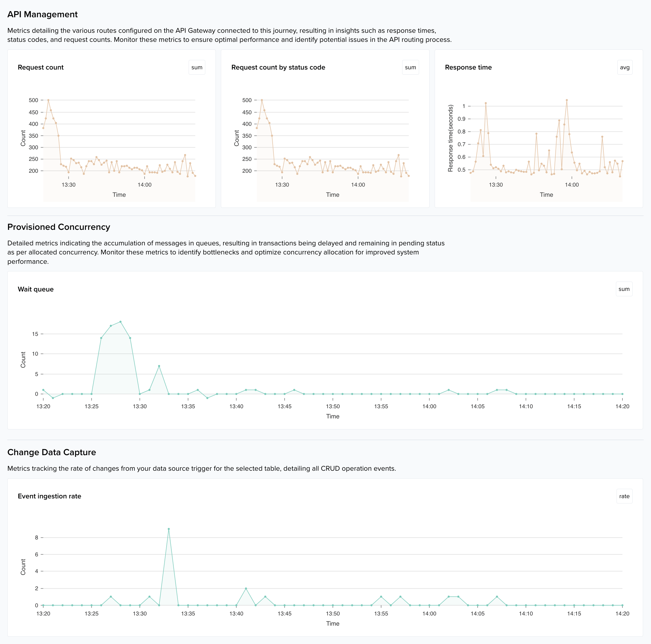The image size is (651, 644).
Task: Click the sum badge on Request count
Action: (x=197, y=67)
